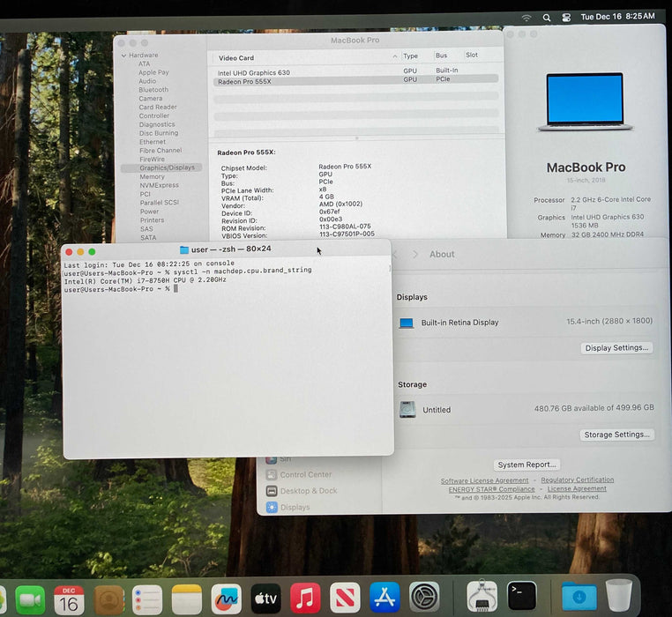Screen dimensions: 672x617
Task: Select Intel UHD Graphics 630 row
Action: tap(355, 72)
